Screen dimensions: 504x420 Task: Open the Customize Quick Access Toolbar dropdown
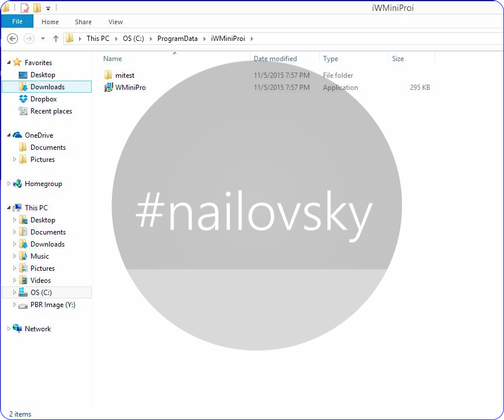(48, 8)
